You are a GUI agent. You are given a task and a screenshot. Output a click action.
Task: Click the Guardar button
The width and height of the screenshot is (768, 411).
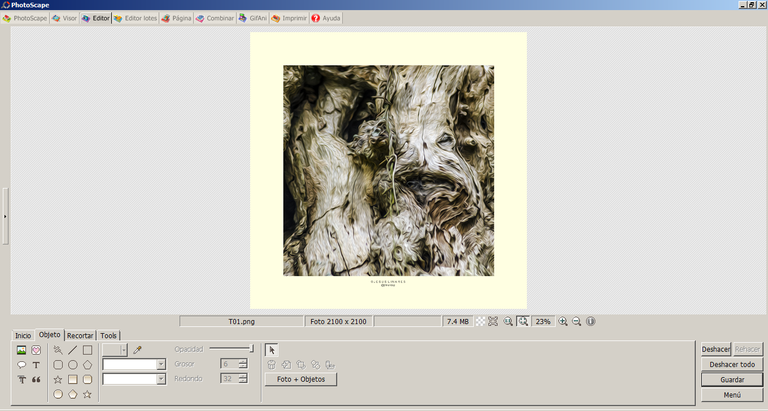(x=732, y=380)
